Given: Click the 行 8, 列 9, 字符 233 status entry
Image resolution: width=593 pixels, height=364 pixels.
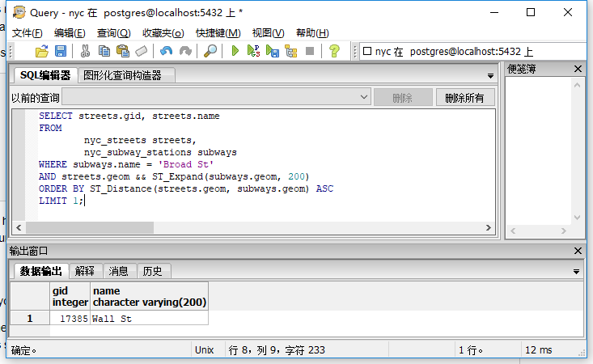Looking at the screenshot, I should (x=277, y=350).
